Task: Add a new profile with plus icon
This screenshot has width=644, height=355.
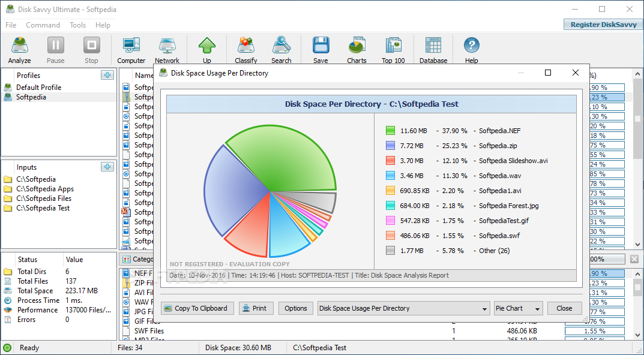Action: pos(107,75)
